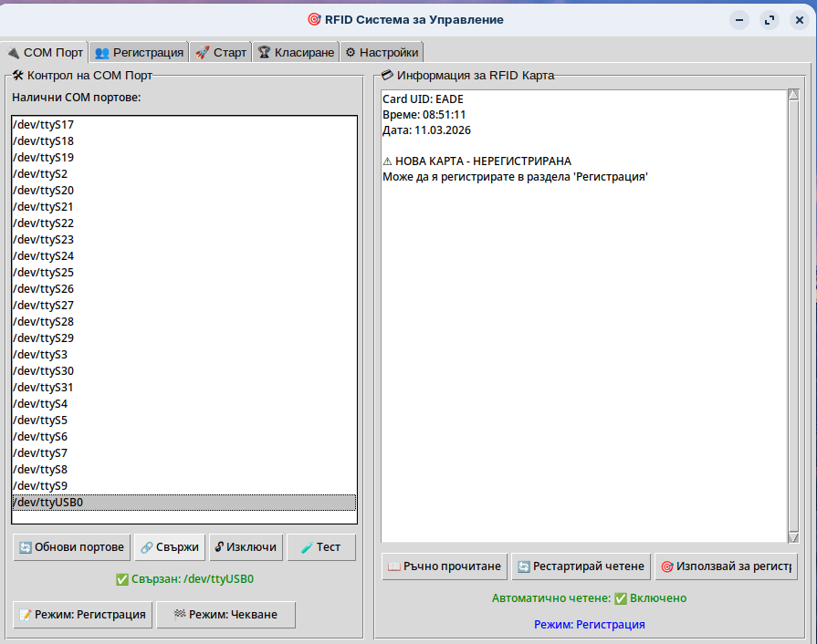The width and height of the screenshot is (817, 644).
Task: Open the Класиране tab
Action: click(x=295, y=53)
